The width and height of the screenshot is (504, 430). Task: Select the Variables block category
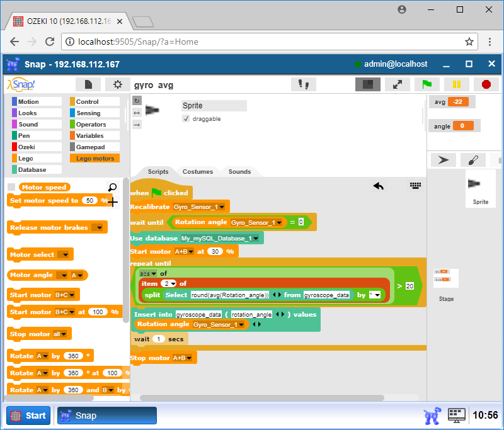point(94,135)
